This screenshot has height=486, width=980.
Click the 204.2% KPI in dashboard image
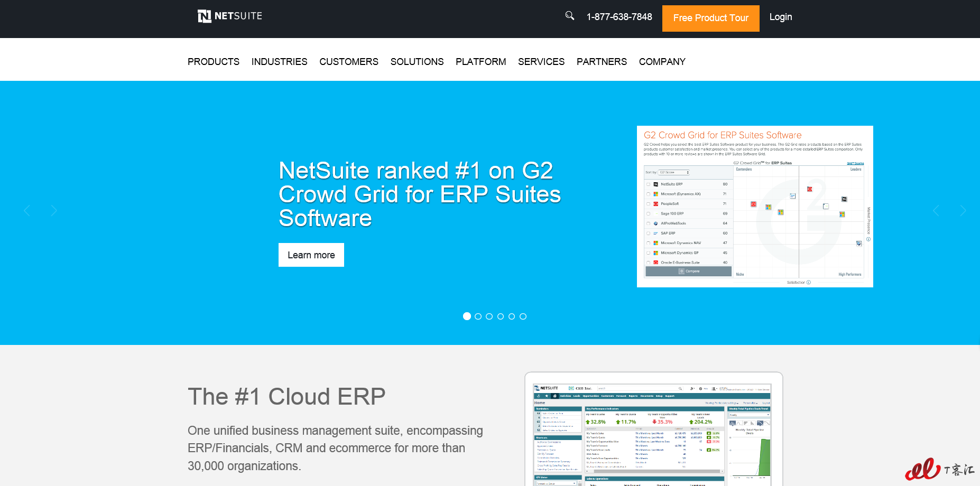[x=700, y=422]
